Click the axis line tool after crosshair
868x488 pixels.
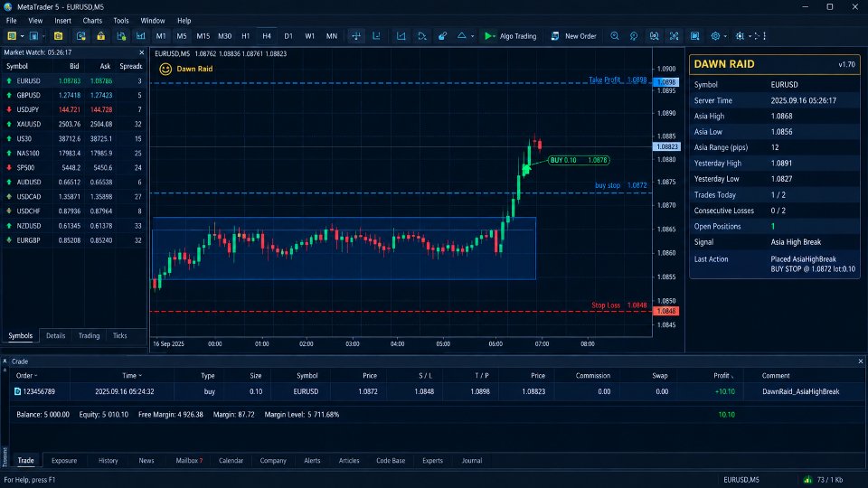(x=376, y=36)
